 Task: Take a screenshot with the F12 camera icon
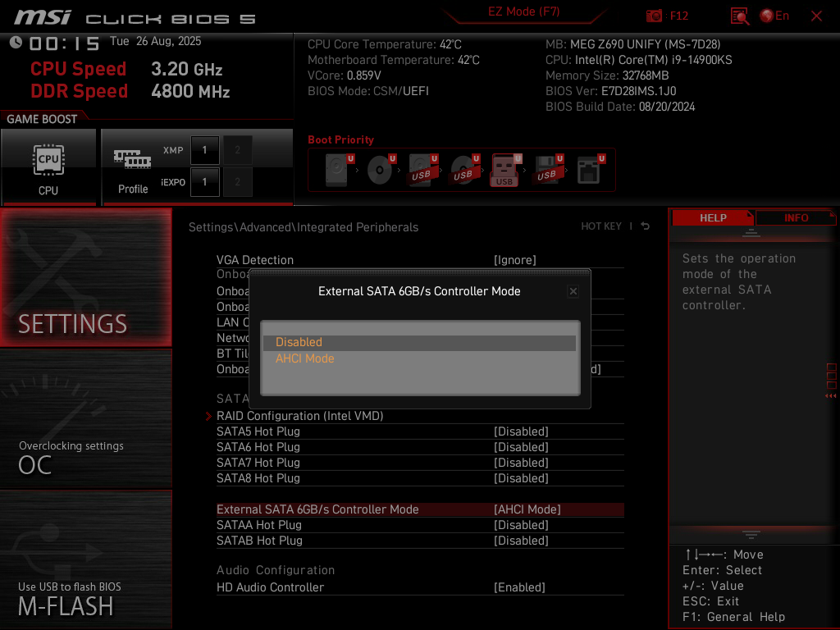(x=654, y=16)
